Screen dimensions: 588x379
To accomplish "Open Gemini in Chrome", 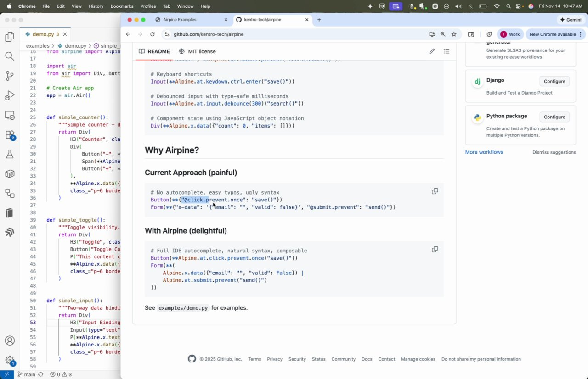I will tap(571, 20).
